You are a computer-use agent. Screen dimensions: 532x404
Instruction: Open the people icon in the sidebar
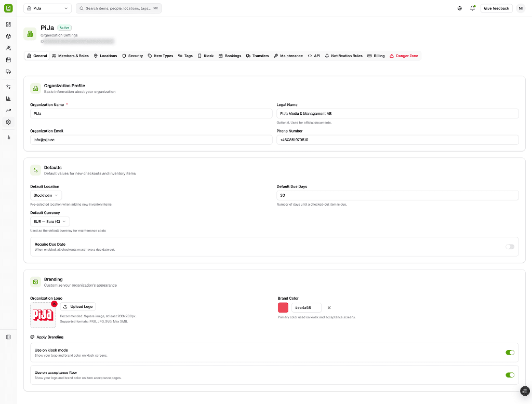point(8,48)
